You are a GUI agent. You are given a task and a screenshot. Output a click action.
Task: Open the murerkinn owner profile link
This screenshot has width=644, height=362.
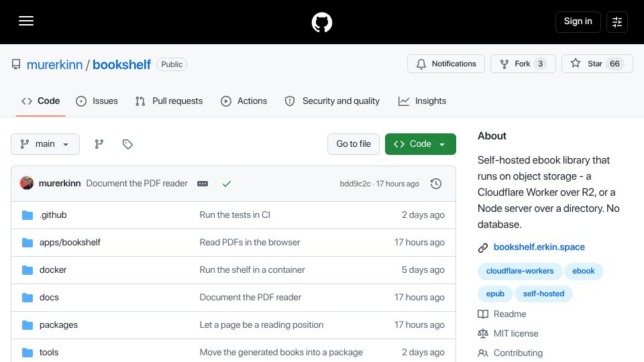[54, 64]
